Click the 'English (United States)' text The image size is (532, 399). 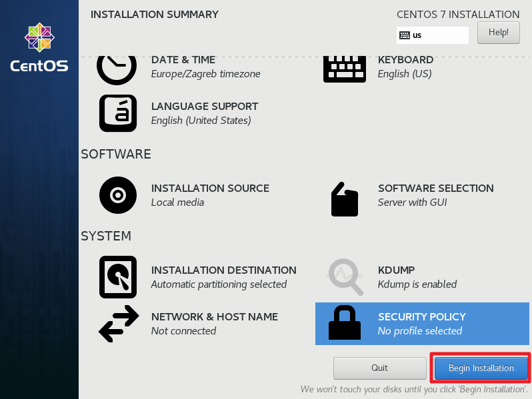click(x=201, y=121)
